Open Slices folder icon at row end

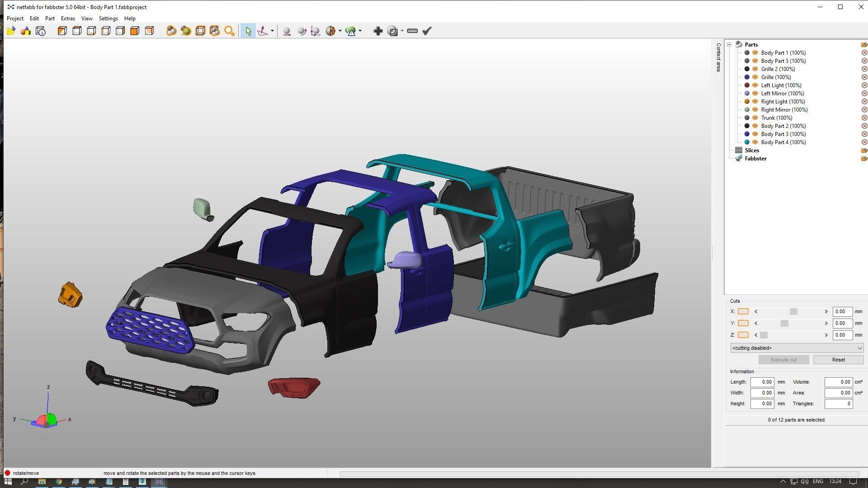point(864,150)
